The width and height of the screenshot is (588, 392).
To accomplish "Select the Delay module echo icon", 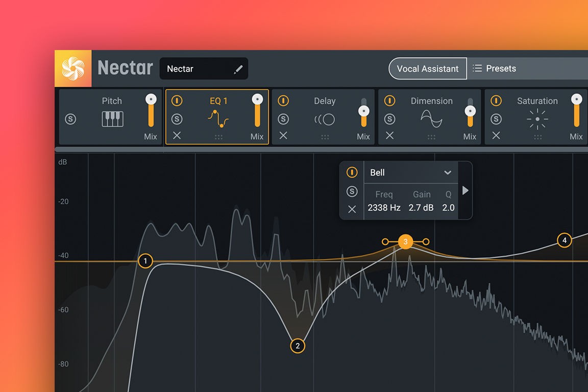I will (x=325, y=119).
